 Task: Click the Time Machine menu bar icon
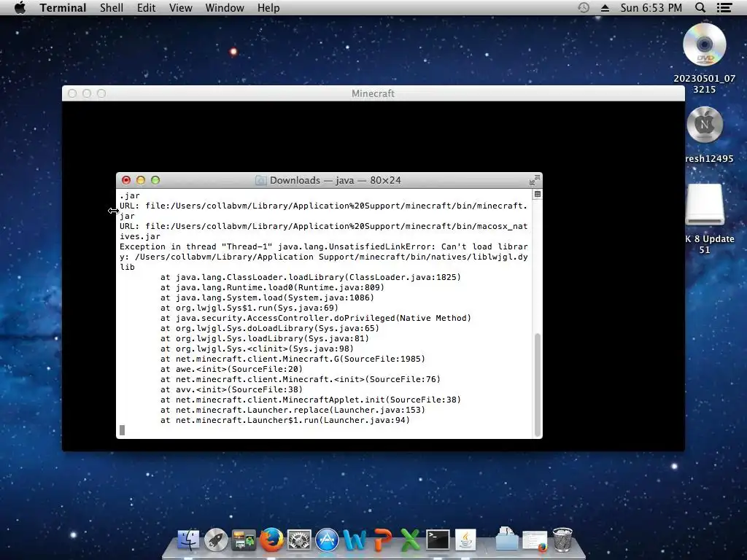[x=583, y=7]
